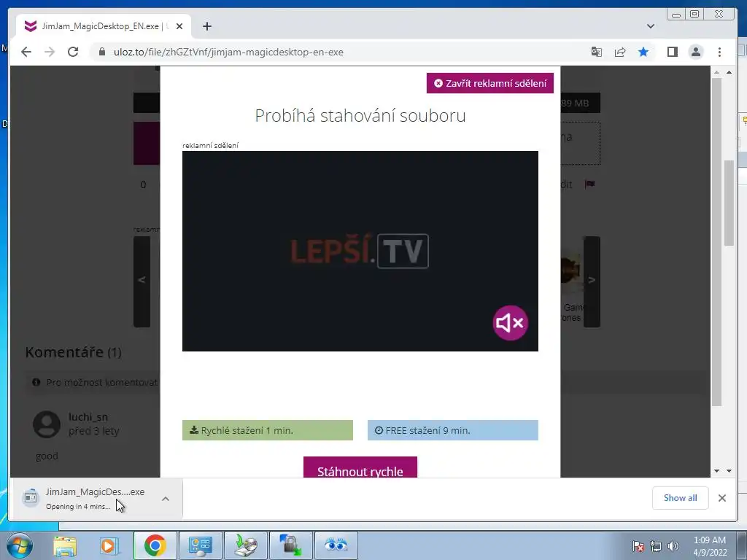View site information via lock icon
Screen dimensions: 747x560
[102, 52]
